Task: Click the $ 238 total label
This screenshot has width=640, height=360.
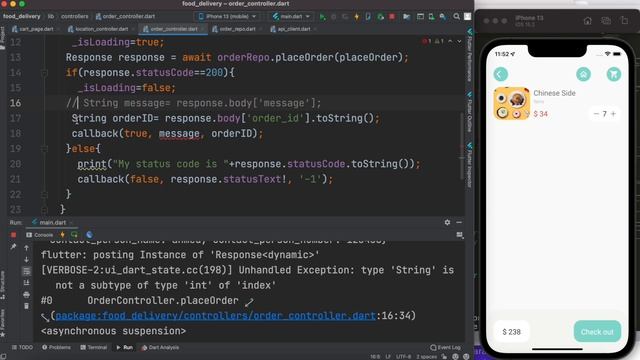Action: click(x=511, y=332)
